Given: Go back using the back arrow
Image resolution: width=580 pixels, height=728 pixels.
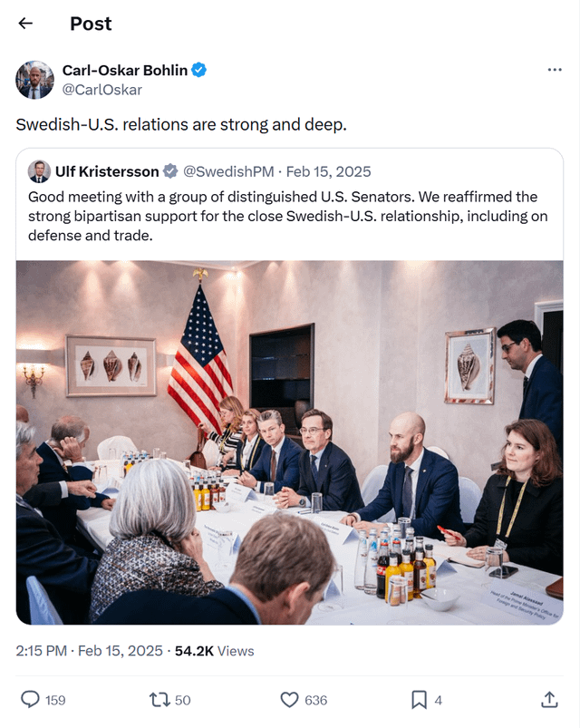Looking at the screenshot, I should point(25,24).
